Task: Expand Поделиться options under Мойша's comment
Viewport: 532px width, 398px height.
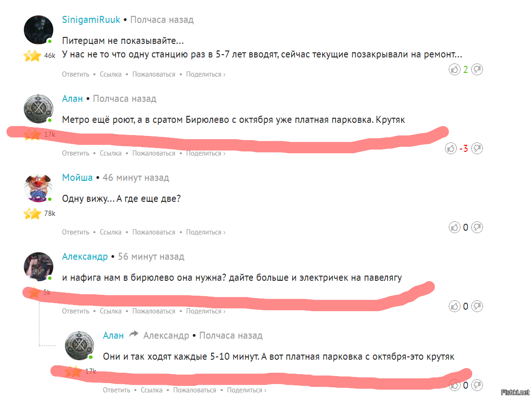Action: [x=206, y=232]
